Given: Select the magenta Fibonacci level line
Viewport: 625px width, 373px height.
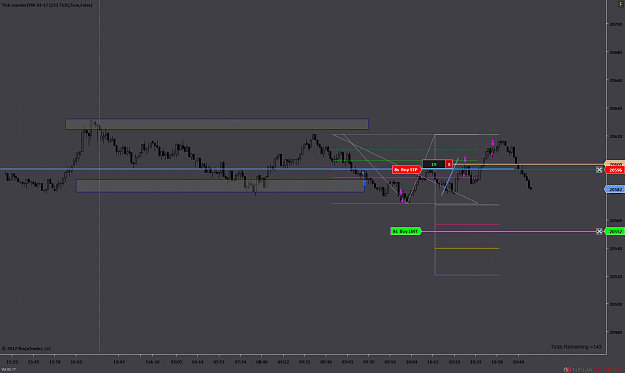Looking at the screenshot, I should pyautogui.click(x=467, y=224).
